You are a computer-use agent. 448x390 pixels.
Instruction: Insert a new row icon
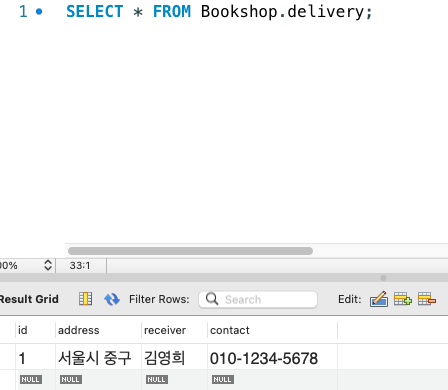[x=403, y=299]
